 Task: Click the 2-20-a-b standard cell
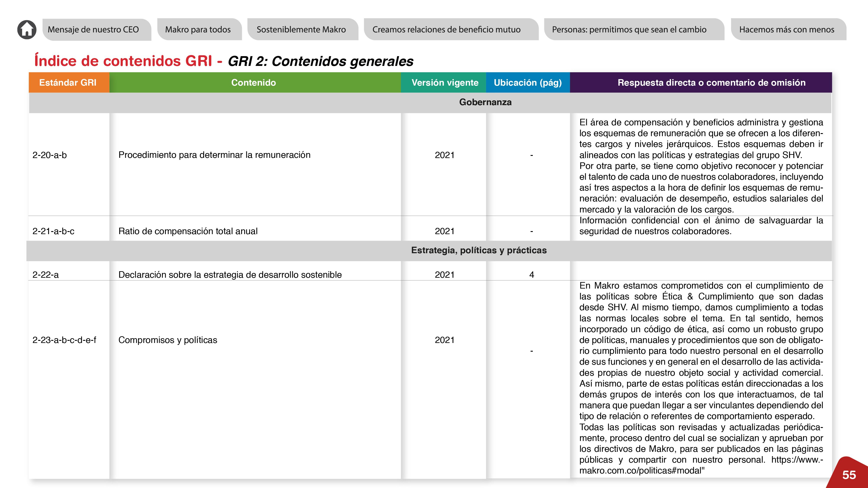pyautogui.click(x=49, y=155)
